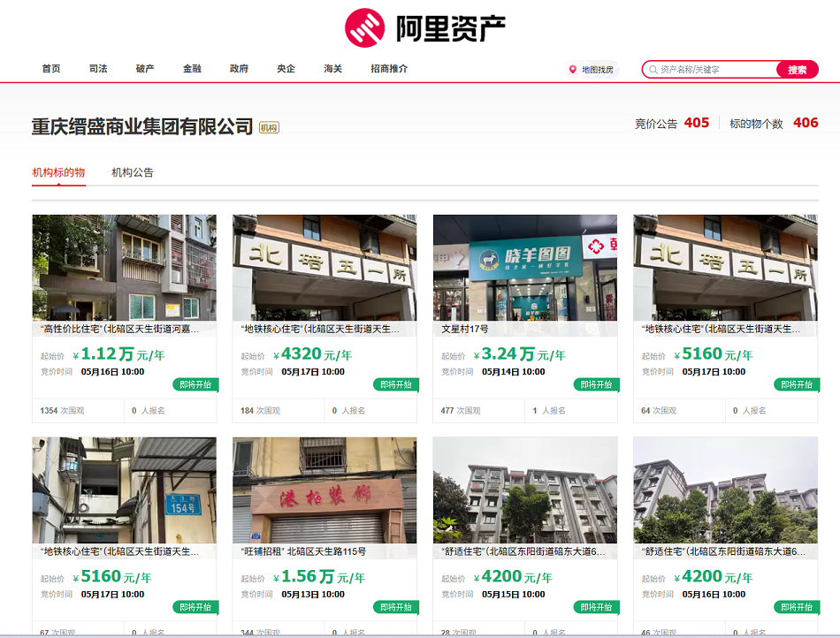Click the 标的物个数 406 counter
840x638 pixels.
tap(774, 123)
